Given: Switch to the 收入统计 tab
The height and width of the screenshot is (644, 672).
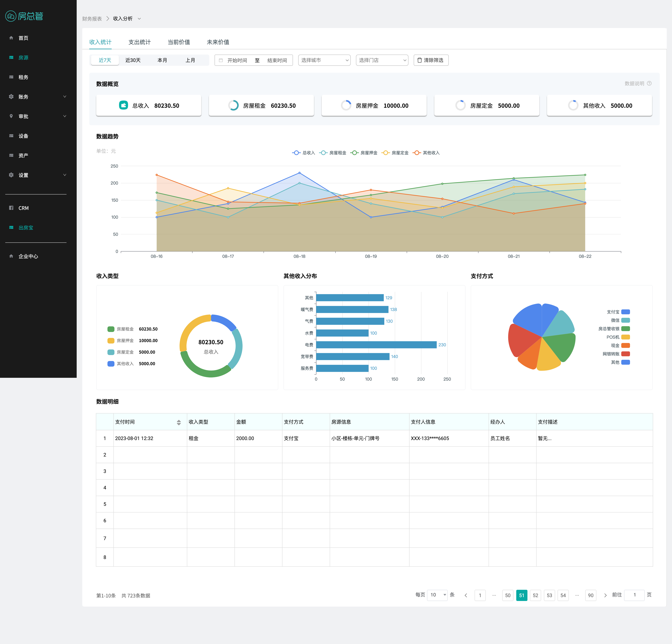Looking at the screenshot, I should (100, 42).
